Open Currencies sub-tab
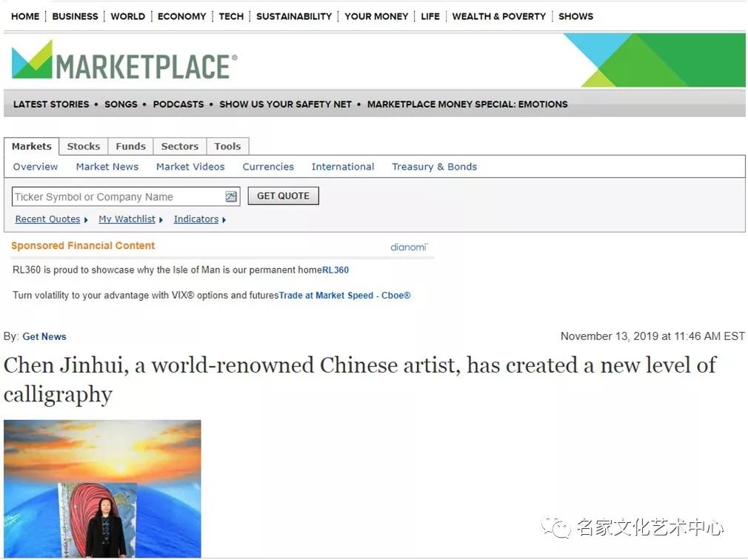Image resolution: width=748 pixels, height=560 pixels. [268, 167]
